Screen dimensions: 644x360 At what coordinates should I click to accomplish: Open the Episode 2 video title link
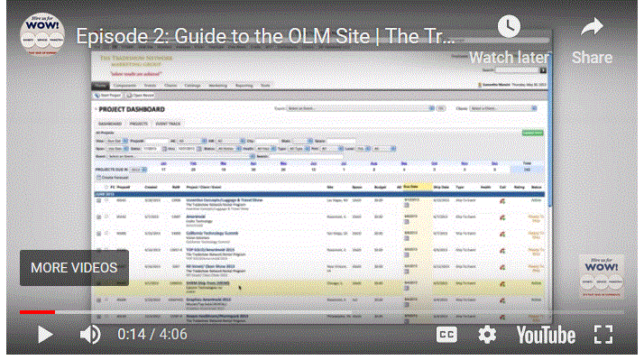265,37
